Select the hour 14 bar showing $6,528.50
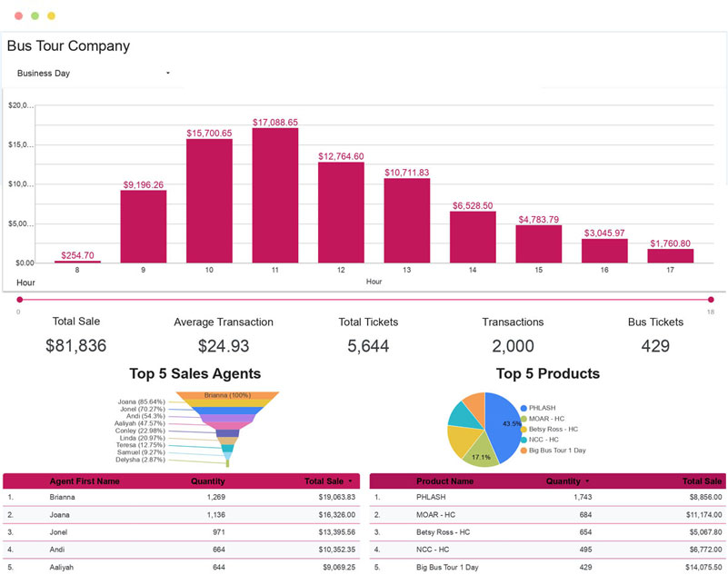 pos(473,237)
